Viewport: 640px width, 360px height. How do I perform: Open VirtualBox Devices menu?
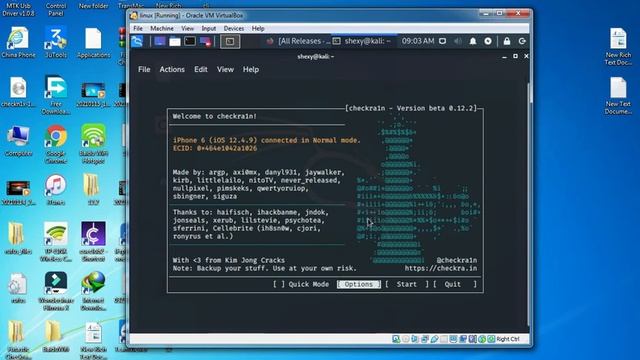(233, 28)
